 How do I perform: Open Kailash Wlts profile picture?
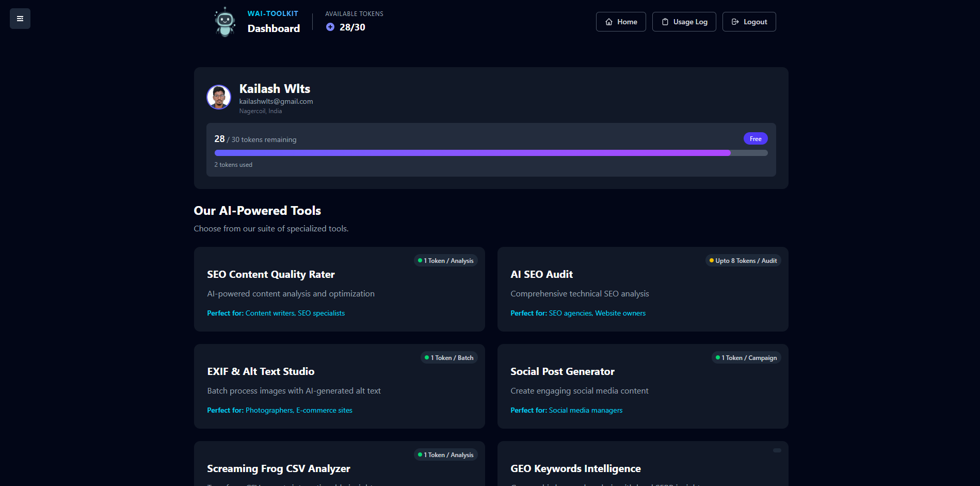[218, 97]
